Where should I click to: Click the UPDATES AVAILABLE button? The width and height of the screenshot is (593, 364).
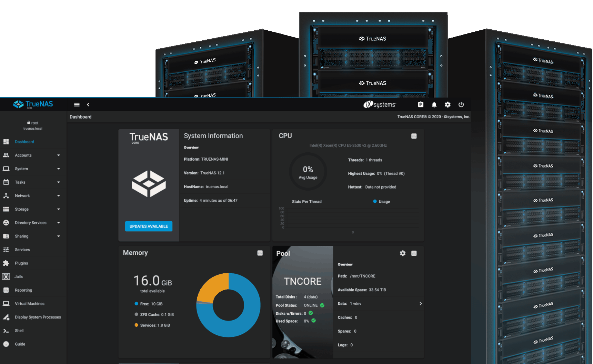click(x=149, y=226)
